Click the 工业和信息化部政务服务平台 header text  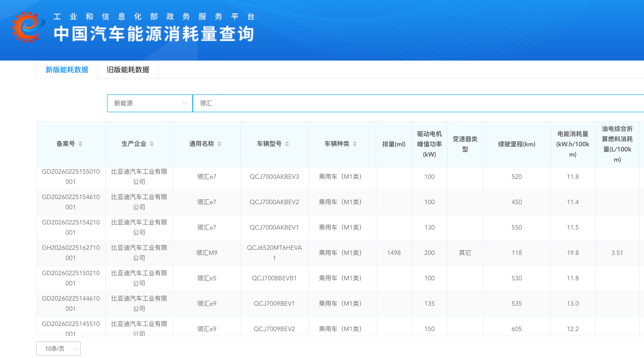click(x=154, y=16)
